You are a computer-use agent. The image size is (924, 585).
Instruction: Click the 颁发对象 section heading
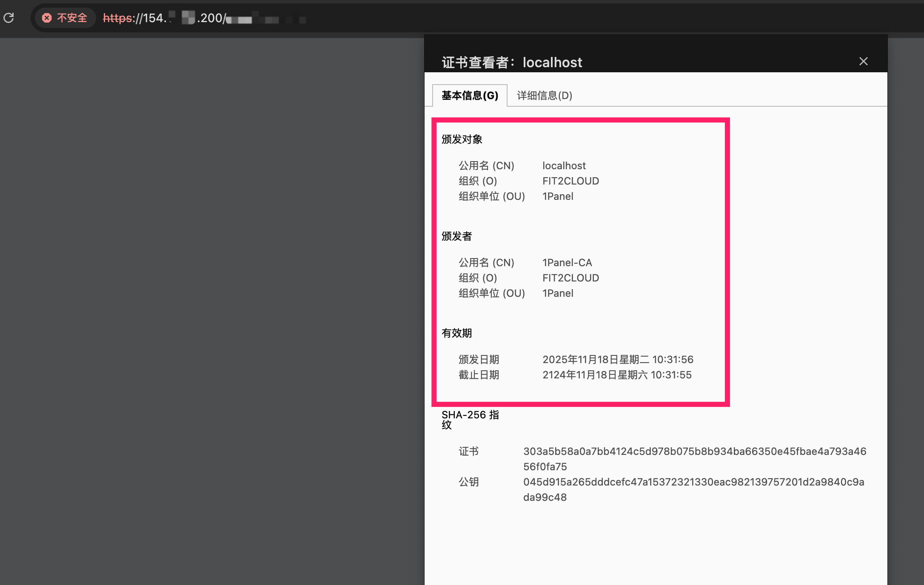coord(462,139)
